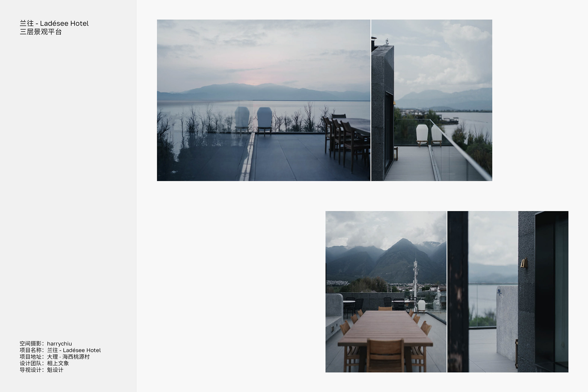Click the white lantern chairs in sunset photo
This screenshot has height=392, width=588.
coord(253,120)
